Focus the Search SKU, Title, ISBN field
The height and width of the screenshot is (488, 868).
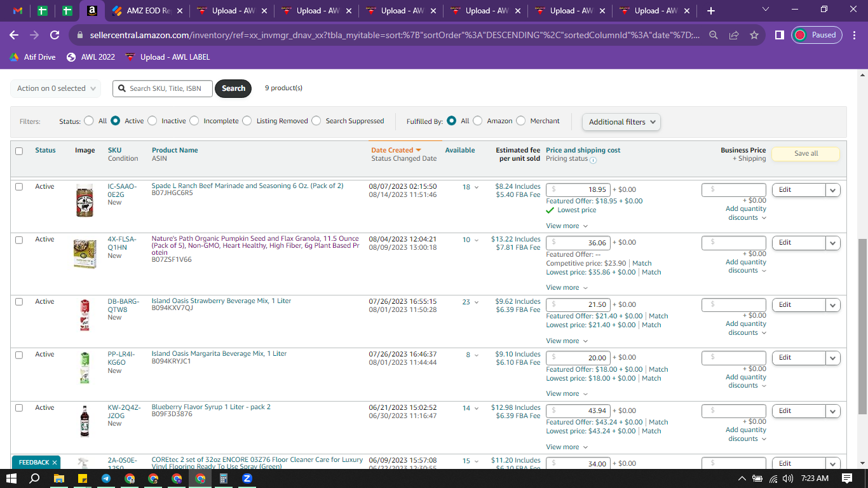point(162,88)
